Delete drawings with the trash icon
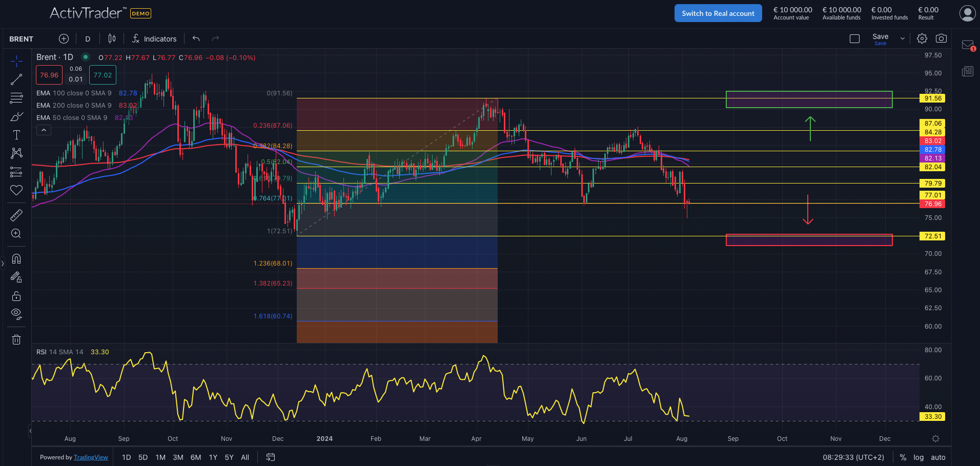980x466 pixels. tap(16, 339)
